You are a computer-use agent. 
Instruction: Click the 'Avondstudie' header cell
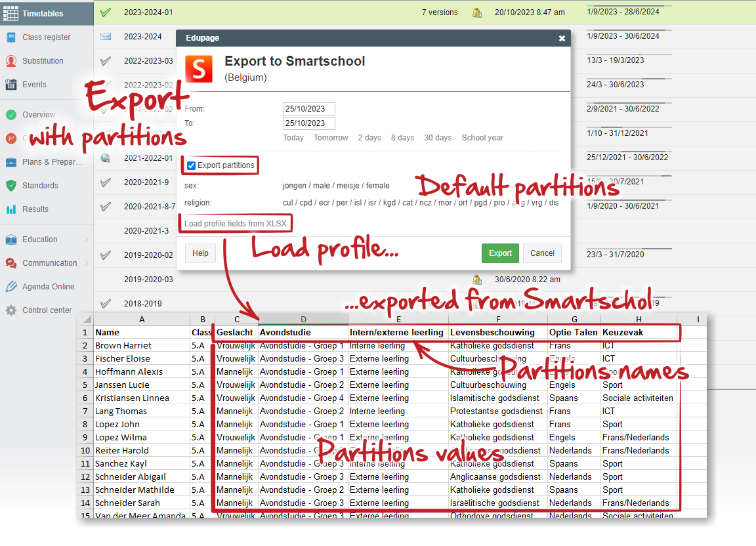(x=303, y=332)
